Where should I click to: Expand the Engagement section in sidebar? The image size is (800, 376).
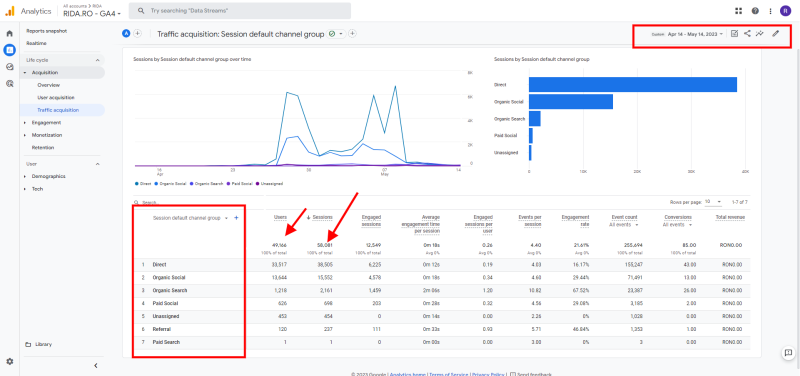click(x=46, y=122)
